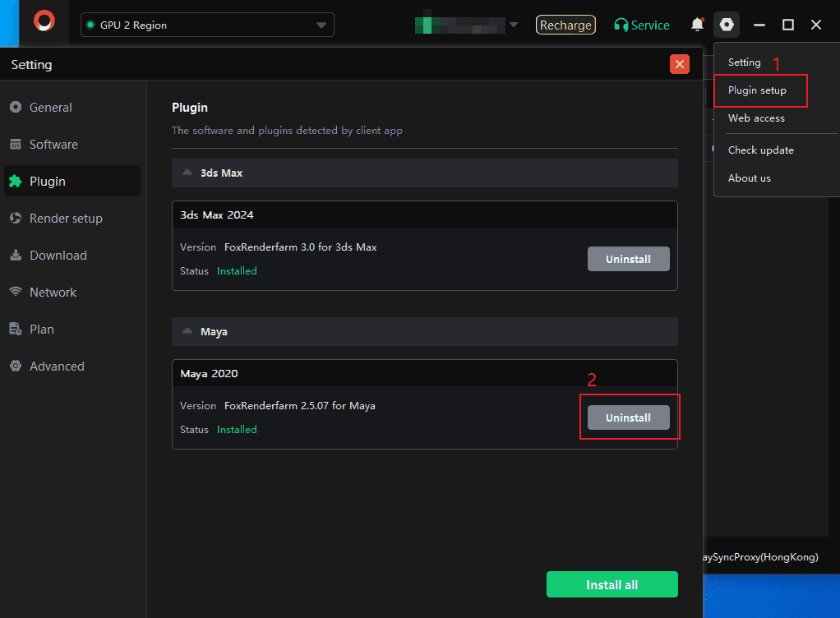Choose Plugin setup from the menu
Image resolution: width=840 pixels, height=618 pixels.
757,90
